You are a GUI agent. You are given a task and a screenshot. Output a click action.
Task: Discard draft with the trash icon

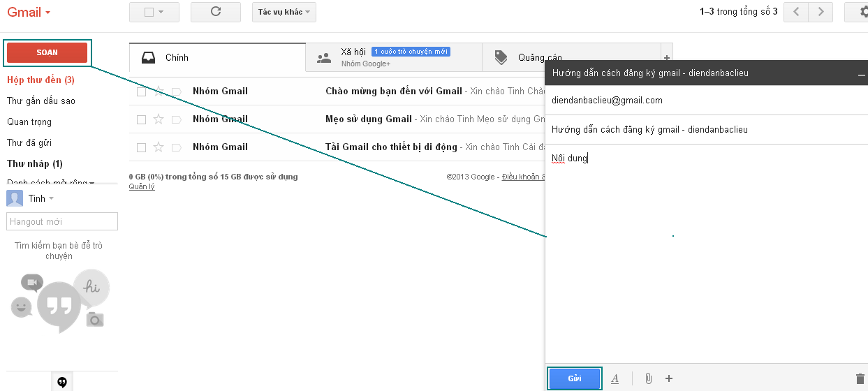pyautogui.click(x=860, y=378)
